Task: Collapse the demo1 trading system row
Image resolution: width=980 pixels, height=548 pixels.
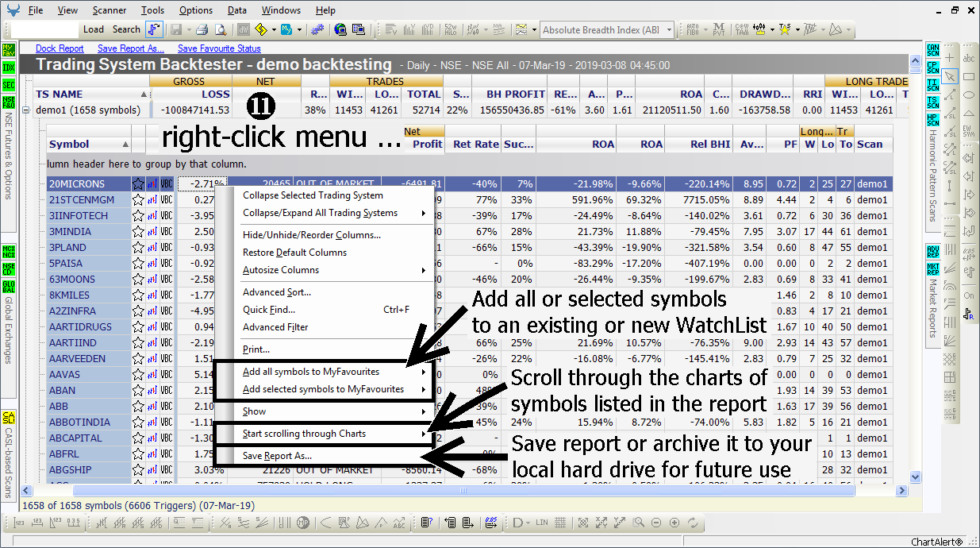Action: click(26, 110)
